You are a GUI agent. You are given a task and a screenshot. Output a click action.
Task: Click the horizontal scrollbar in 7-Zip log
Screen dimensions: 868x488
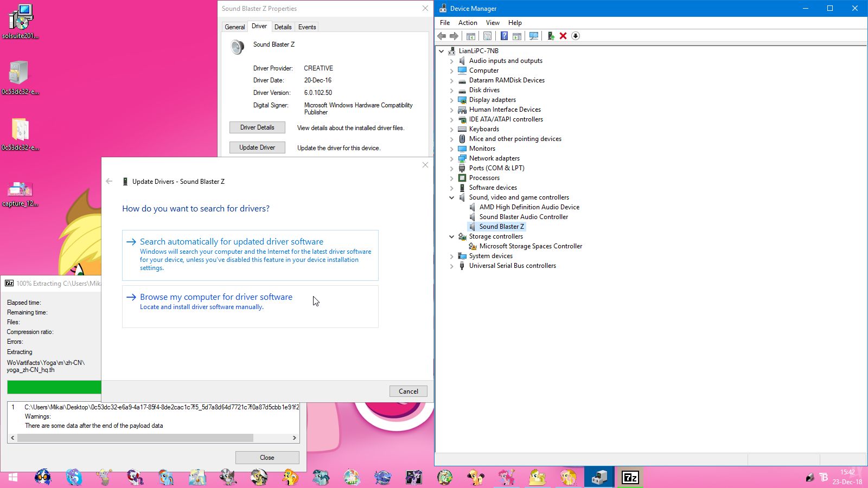pos(136,438)
